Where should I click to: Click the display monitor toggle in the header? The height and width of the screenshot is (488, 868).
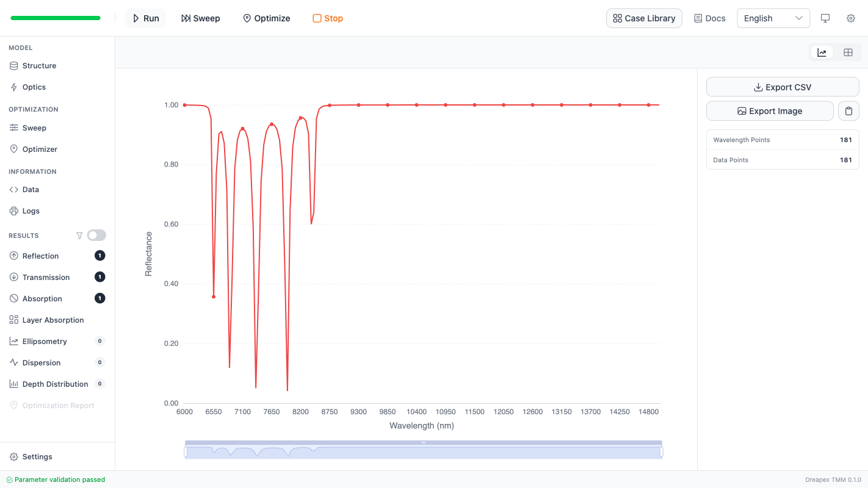coord(825,18)
